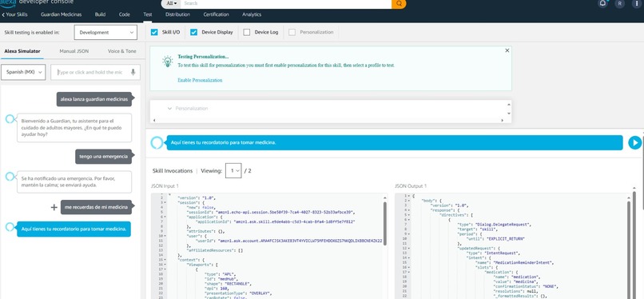Open the Spanish (MX) language dropdown
Image resolution: width=644 pixels, height=299 pixels.
pyautogui.click(x=23, y=72)
